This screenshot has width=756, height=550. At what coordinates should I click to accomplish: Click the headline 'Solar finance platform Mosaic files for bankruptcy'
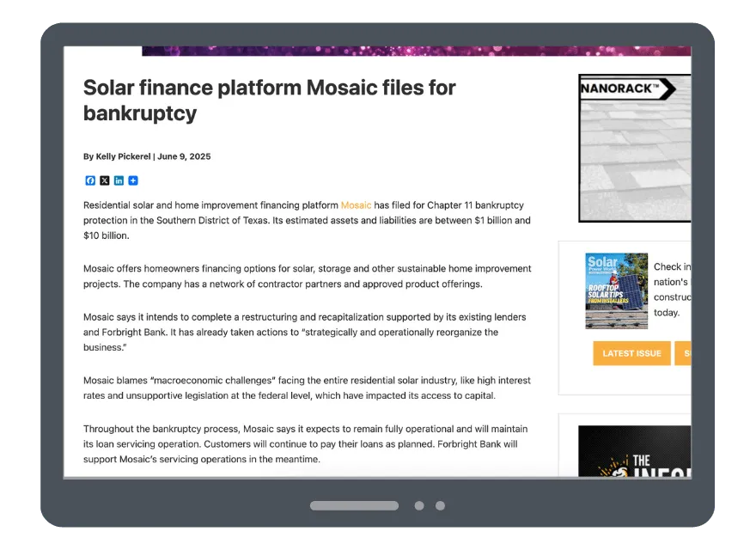point(269,101)
